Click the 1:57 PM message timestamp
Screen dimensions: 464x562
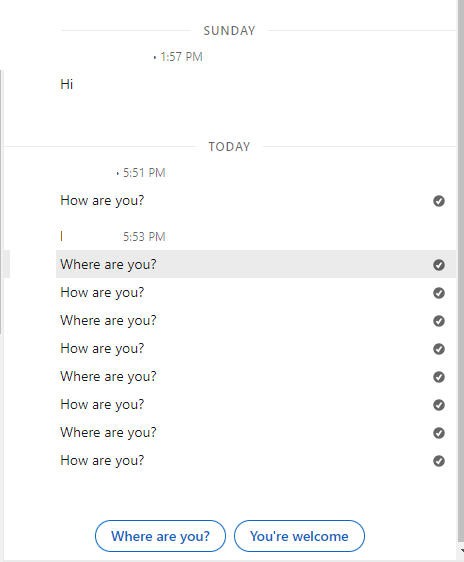pos(181,57)
